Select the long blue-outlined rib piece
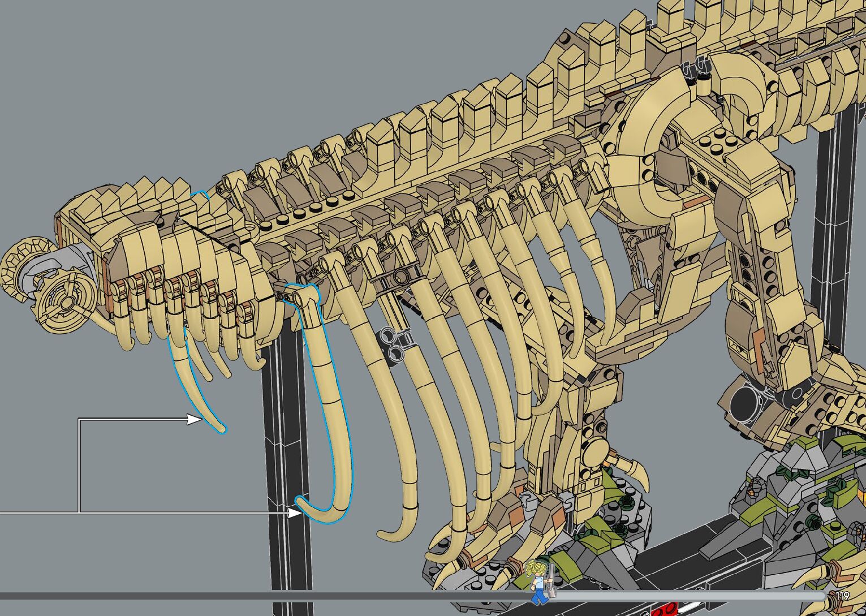Screen dimensions: 866x616 point(335,407)
